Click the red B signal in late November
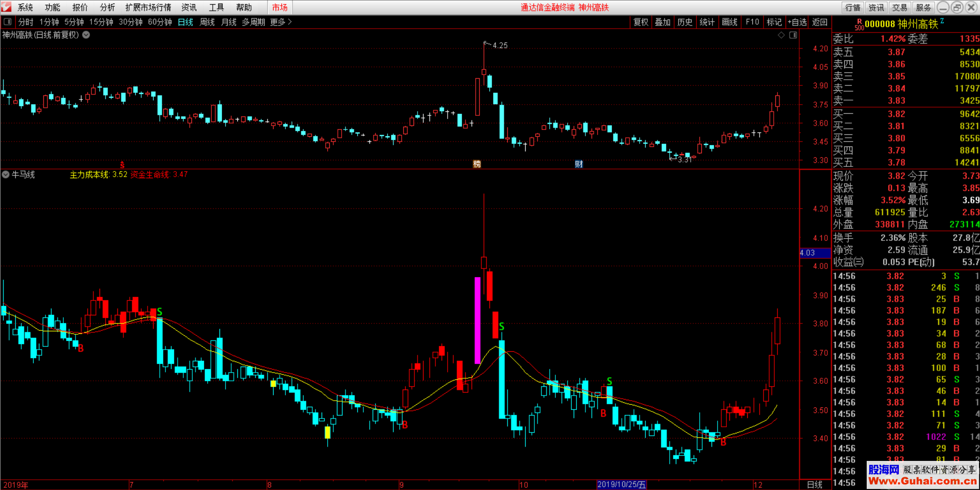 coord(723,442)
